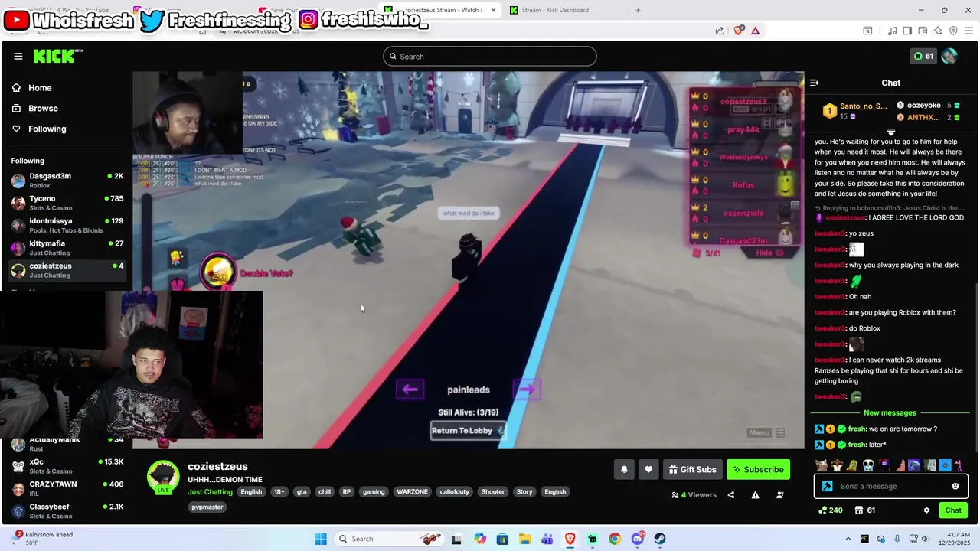Share the stream

click(x=730, y=495)
